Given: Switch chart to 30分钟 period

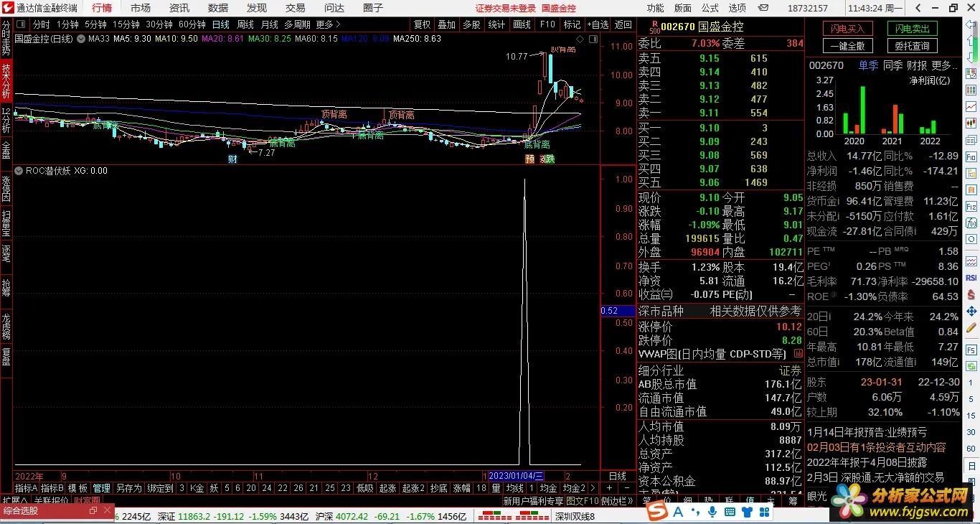Looking at the screenshot, I should pyautogui.click(x=159, y=24).
